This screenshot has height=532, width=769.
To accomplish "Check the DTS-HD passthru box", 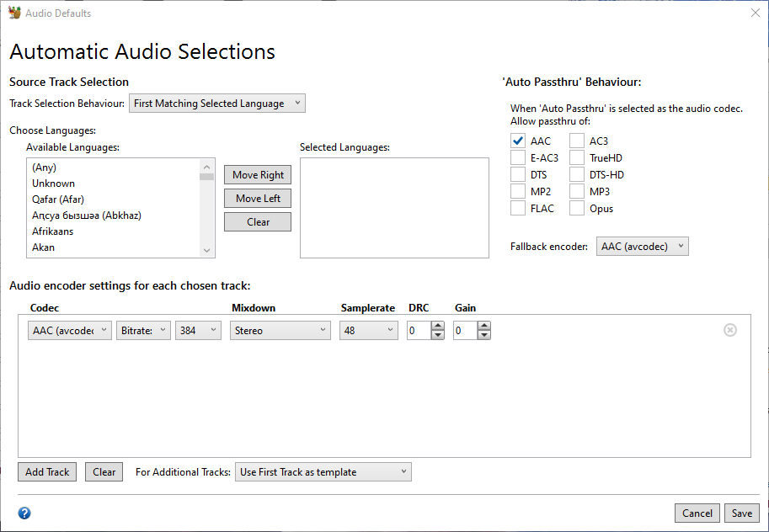I will (577, 174).
